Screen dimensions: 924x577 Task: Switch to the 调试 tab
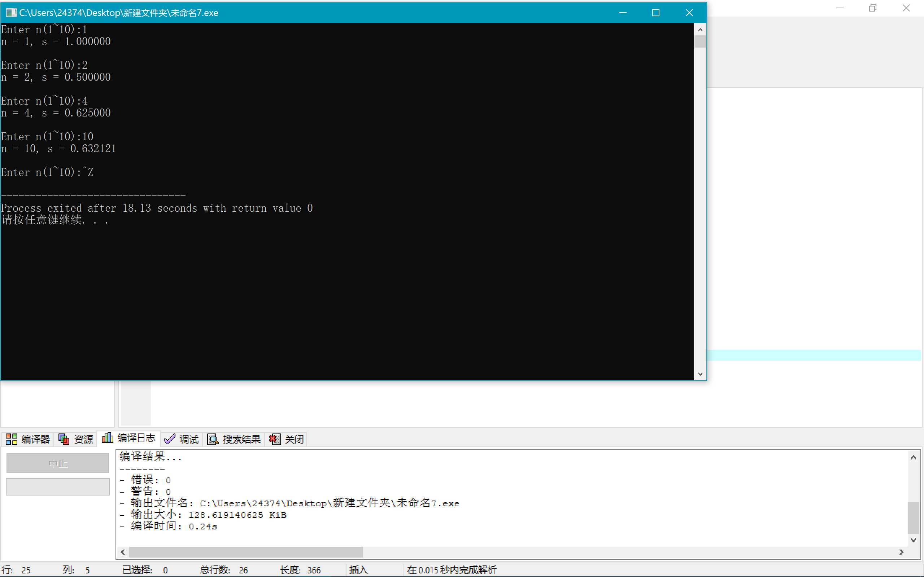click(189, 439)
